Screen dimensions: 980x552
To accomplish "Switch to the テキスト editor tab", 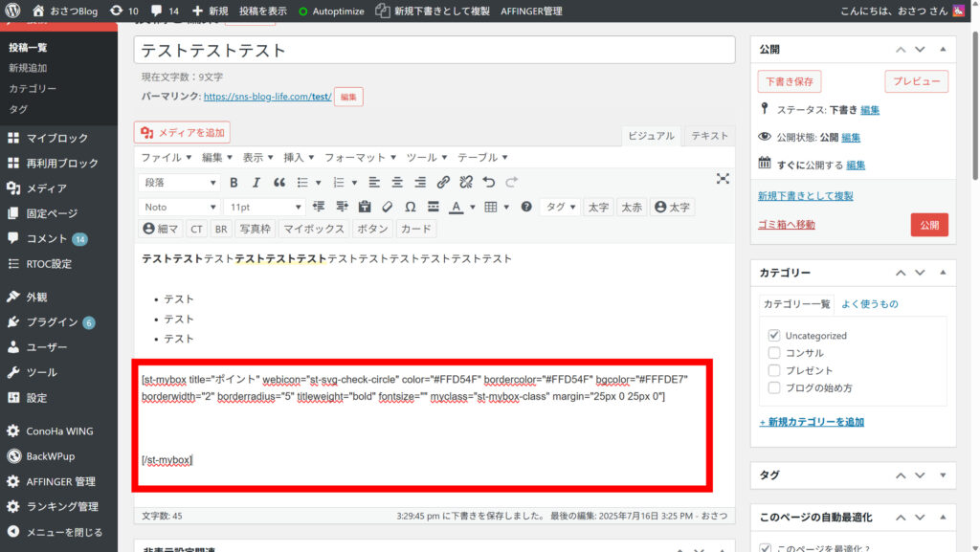I will [709, 136].
